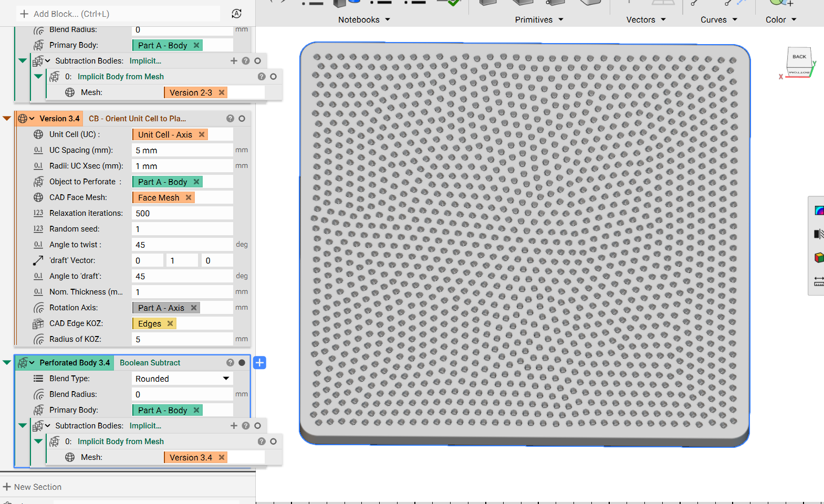Collapse upper Subtraction Bodies green triangle
Image resolution: width=824 pixels, height=504 pixels.
[22, 61]
